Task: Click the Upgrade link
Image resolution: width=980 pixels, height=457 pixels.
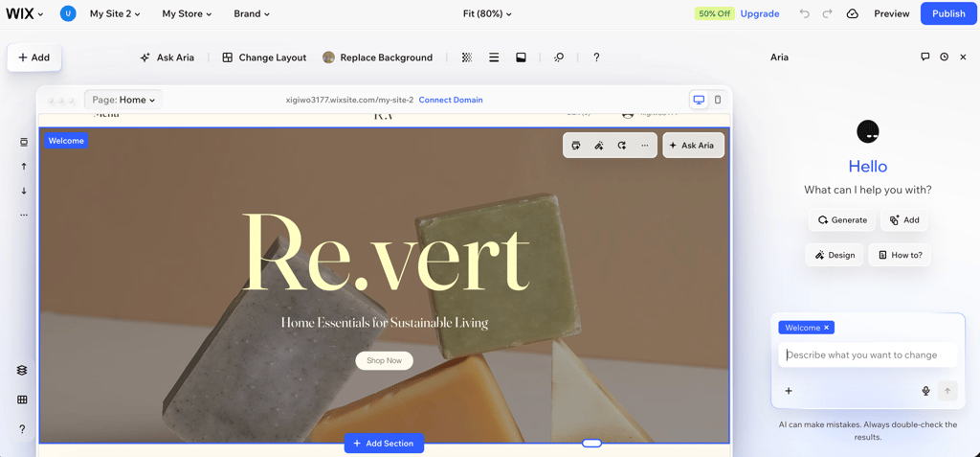Action: [x=760, y=13]
